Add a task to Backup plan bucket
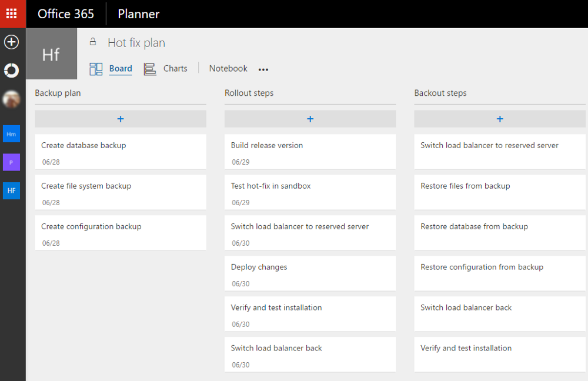The width and height of the screenshot is (588, 381). (x=121, y=119)
